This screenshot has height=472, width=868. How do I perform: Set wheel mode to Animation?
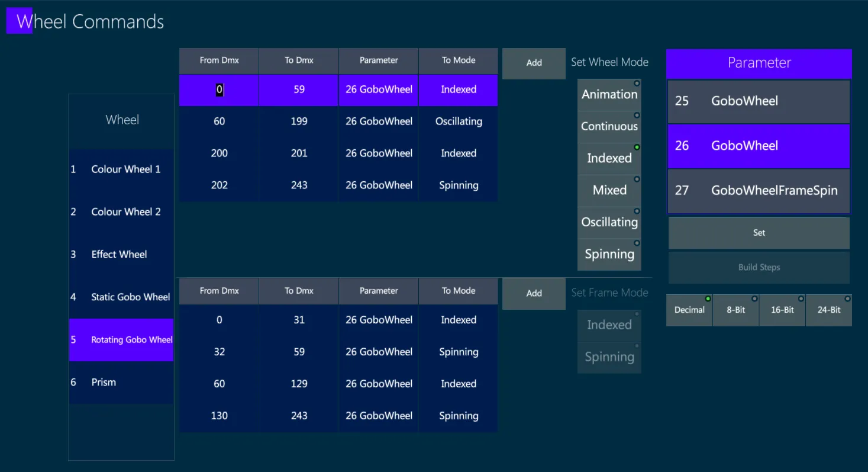tap(609, 95)
